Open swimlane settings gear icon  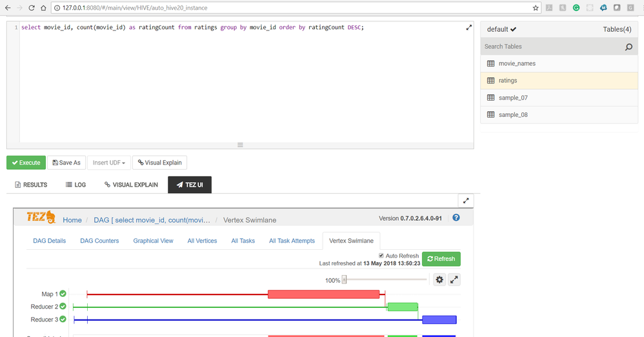(x=439, y=280)
